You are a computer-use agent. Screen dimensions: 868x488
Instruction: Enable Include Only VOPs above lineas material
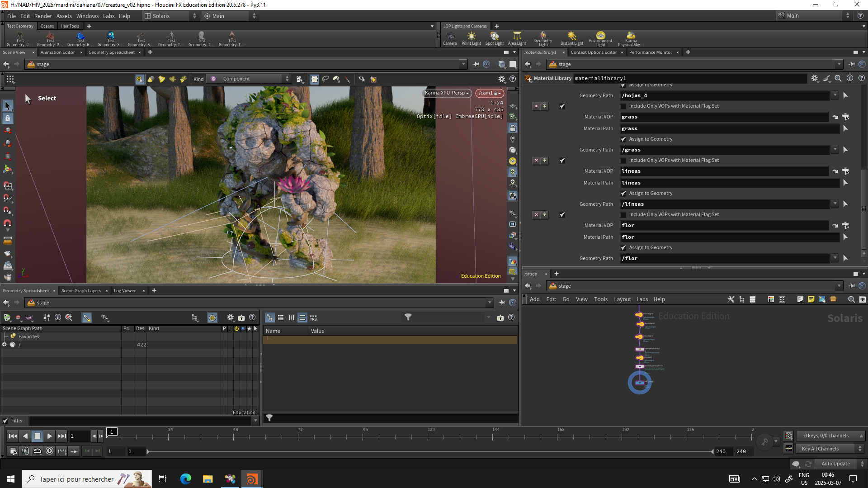[623, 161]
